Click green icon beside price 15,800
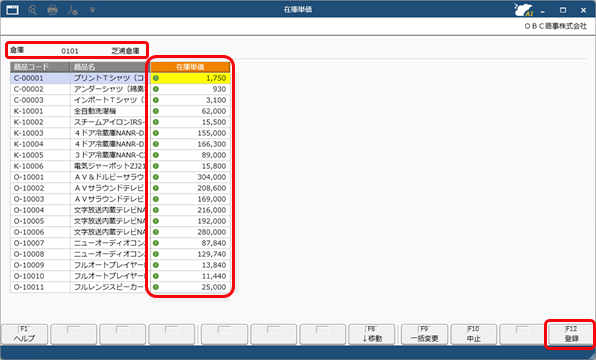Image resolution: width=596 pixels, height=360 pixels. point(156,166)
